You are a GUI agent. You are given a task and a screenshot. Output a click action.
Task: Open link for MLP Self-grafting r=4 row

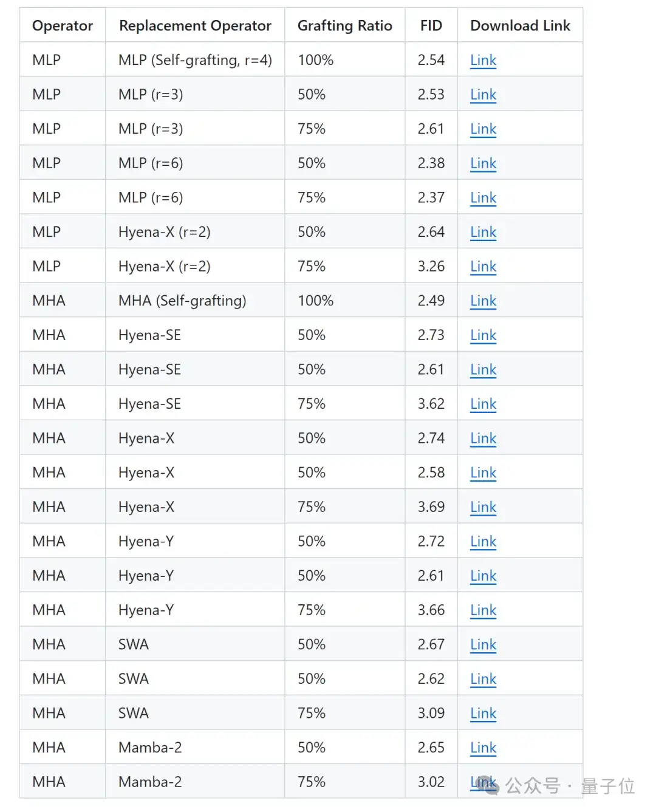pyautogui.click(x=483, y=60)
